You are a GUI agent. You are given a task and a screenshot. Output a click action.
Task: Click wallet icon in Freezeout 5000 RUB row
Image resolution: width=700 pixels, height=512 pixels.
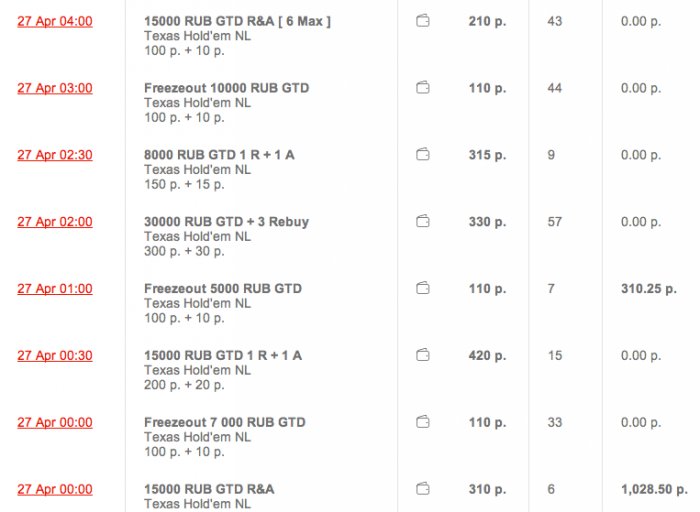click(422, 289)
